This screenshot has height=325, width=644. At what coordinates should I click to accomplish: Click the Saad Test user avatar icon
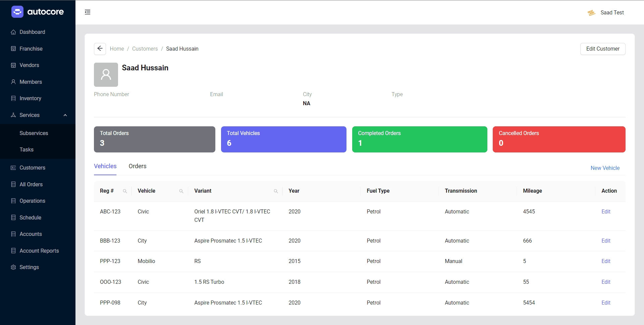(x=591, y=13)
